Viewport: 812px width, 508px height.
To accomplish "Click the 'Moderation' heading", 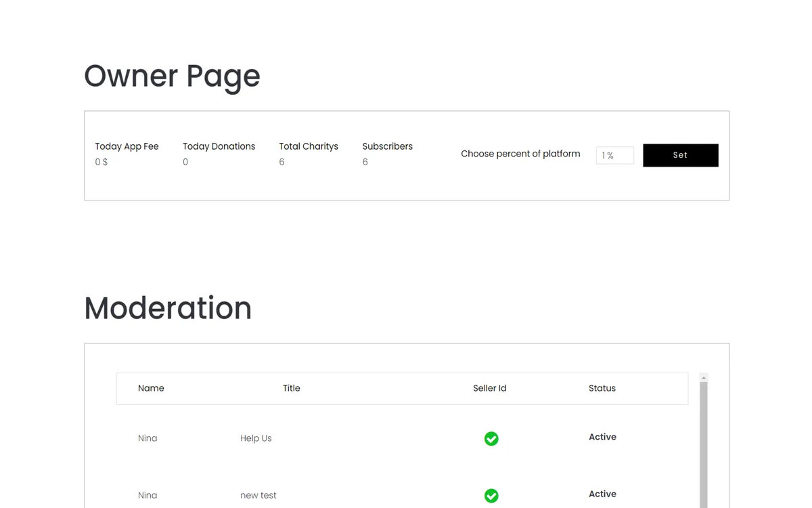I will (x=168, y=308).
